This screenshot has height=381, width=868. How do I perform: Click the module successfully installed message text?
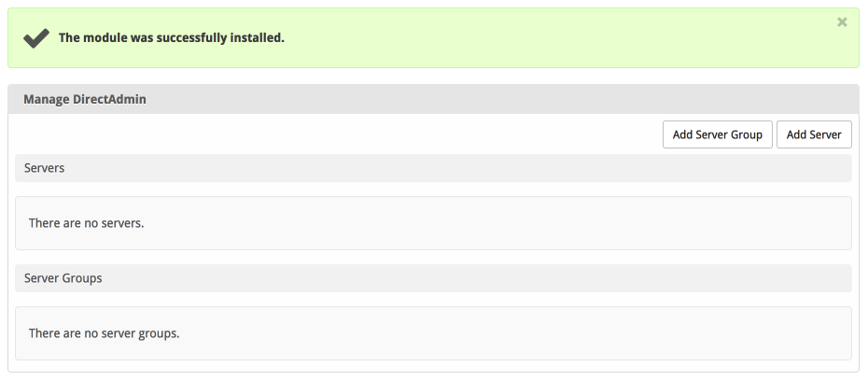pyautogui.click(x=172, y=38)
